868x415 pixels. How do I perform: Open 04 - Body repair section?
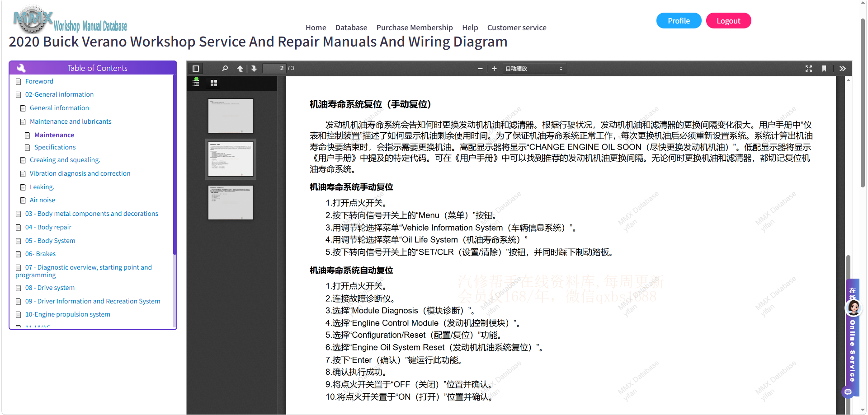(x=48, y=227)
